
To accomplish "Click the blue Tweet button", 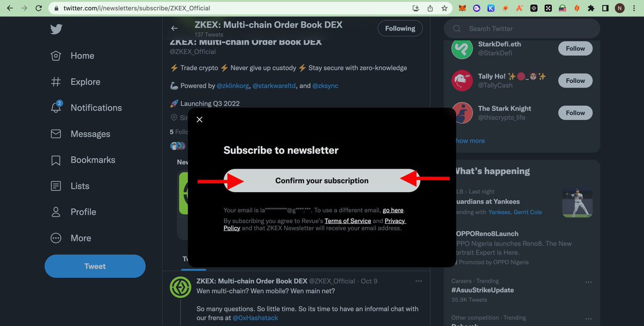I will 95,266.
